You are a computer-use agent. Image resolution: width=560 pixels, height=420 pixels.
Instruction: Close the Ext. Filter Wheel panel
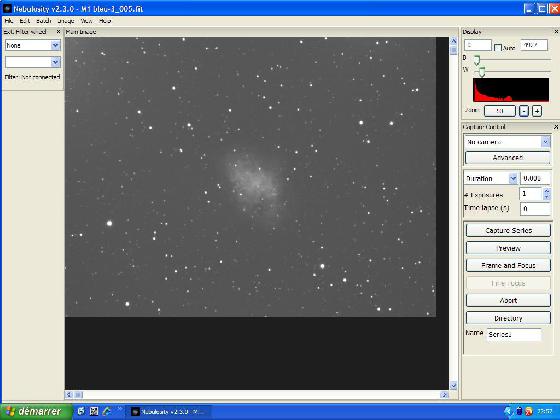tap(59, 32)
